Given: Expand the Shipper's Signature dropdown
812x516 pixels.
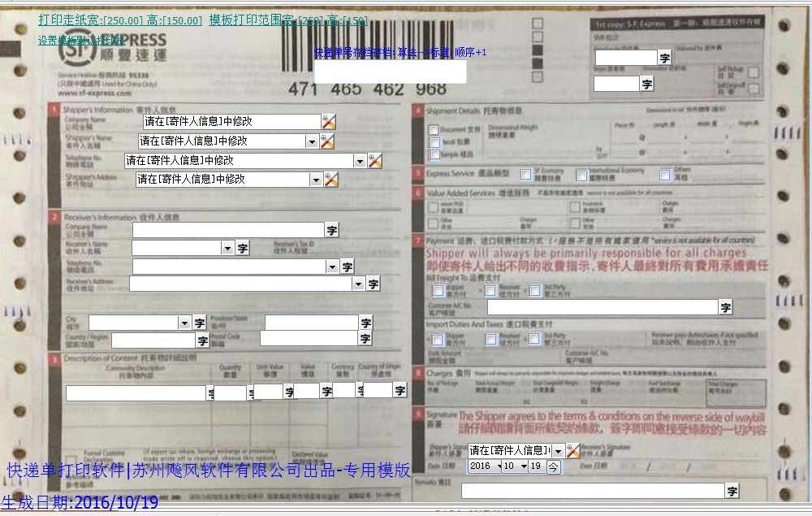Looking at the screenshot, I should 558,451.
